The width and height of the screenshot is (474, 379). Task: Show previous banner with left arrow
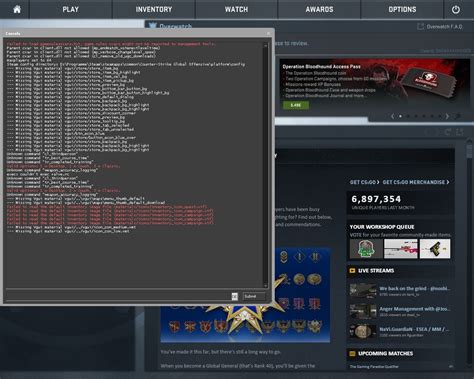coord(393,116)
